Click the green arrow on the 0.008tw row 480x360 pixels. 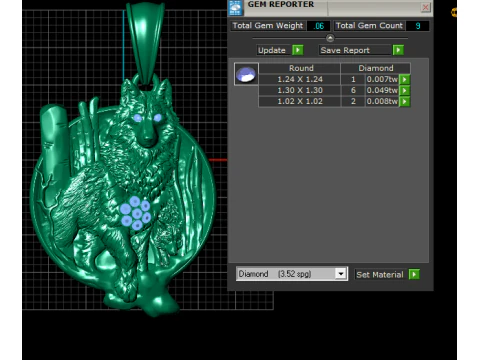(404, 101)
